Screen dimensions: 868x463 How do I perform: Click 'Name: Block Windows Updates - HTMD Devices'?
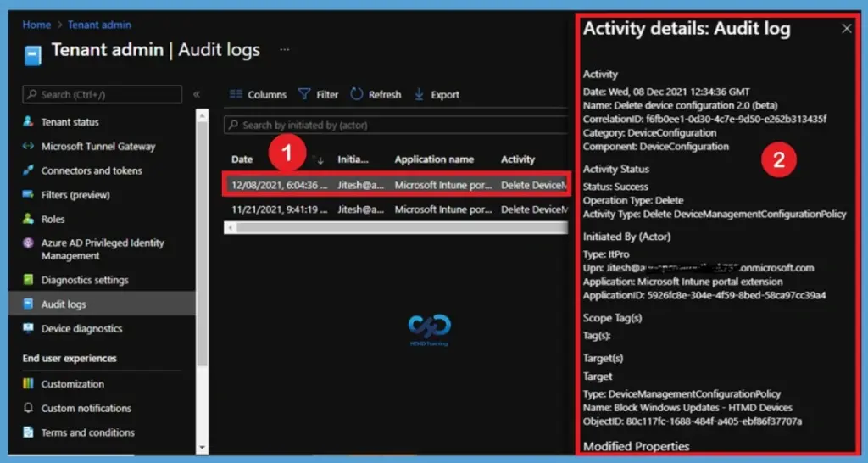[687, 408]
